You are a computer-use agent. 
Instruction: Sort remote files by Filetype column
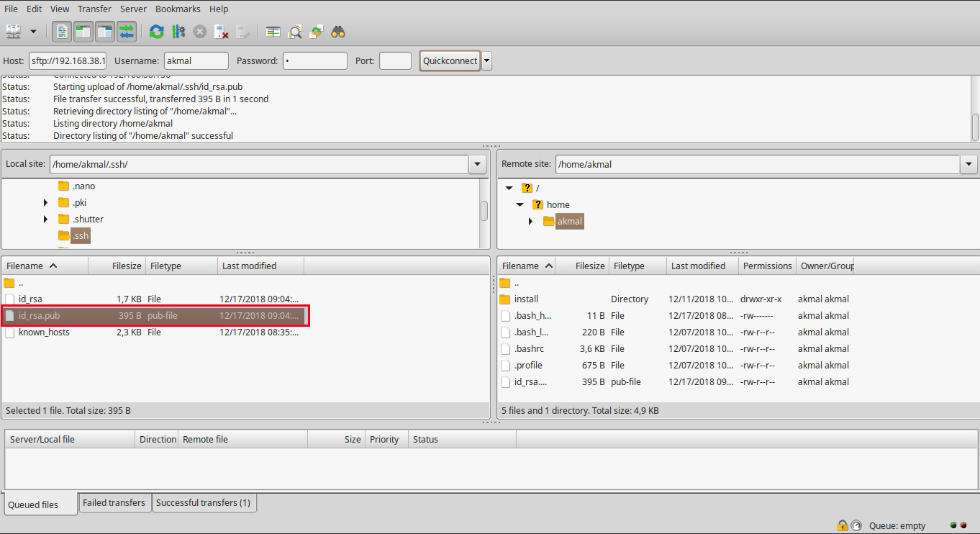pyautogui.click(x=638, y=266)
